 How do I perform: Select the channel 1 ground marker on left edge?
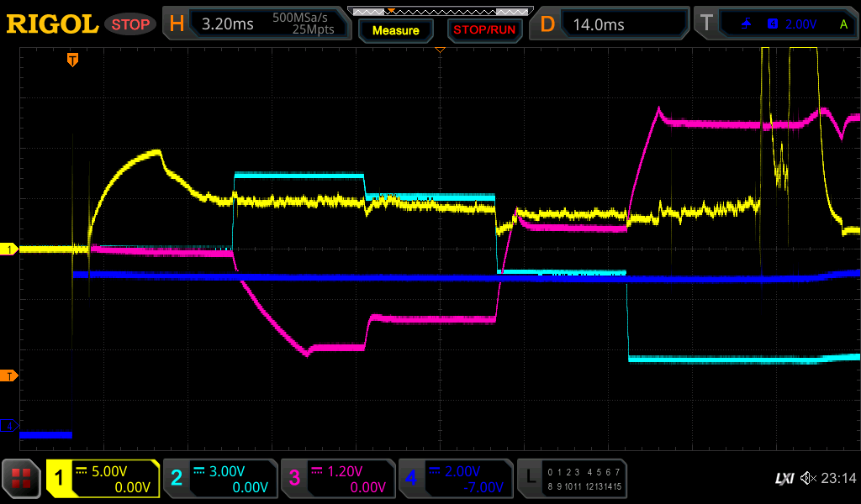(x=10, y=249)
